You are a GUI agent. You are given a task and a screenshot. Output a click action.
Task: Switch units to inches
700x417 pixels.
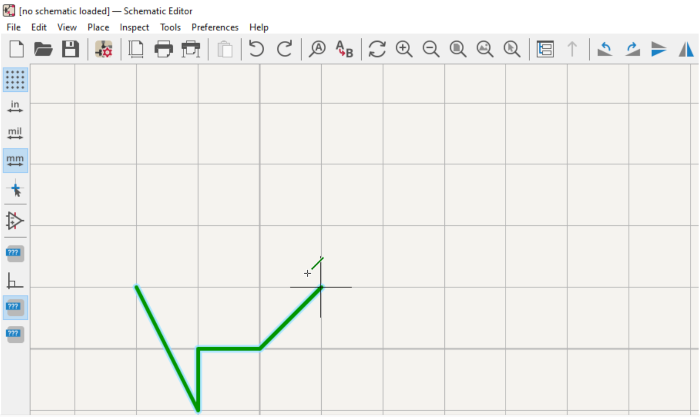(x=15, y=106)
